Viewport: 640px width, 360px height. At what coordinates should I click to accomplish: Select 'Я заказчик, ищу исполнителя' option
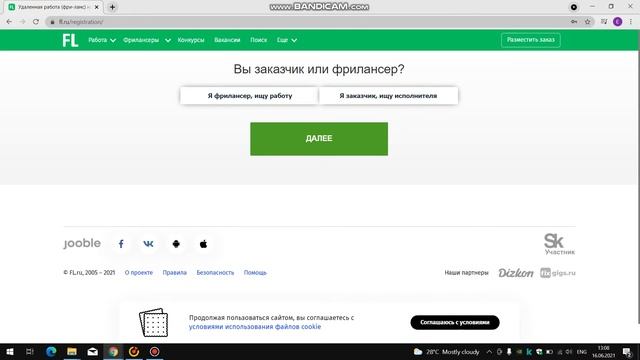click(x=388, y=96)
